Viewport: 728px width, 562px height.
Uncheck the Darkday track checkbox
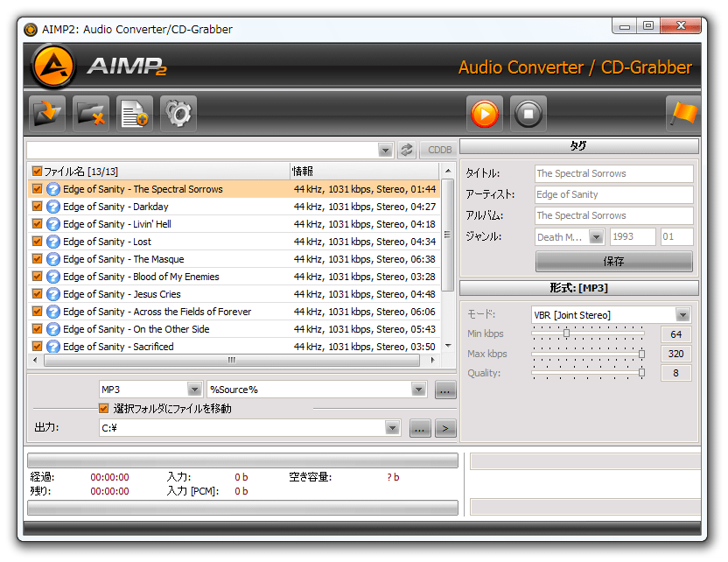(37, 207)
